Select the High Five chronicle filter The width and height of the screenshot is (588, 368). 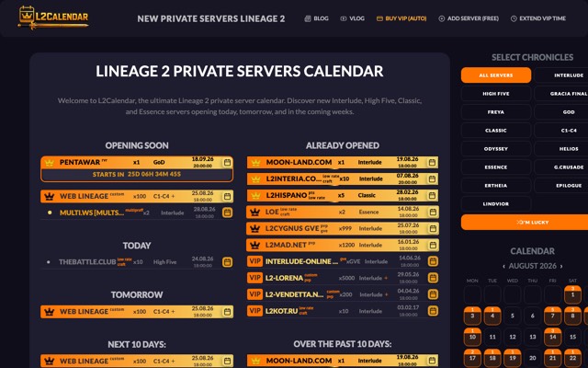(x=496, y=94)
